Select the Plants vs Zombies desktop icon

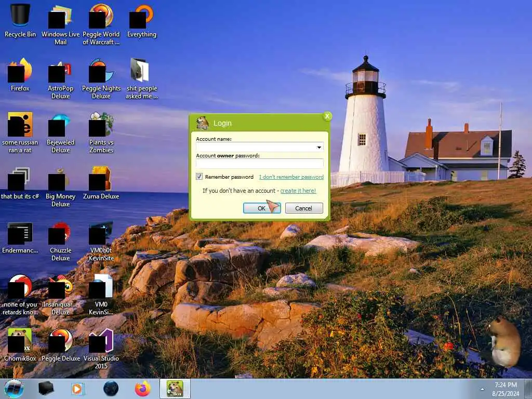pos(101,133)
